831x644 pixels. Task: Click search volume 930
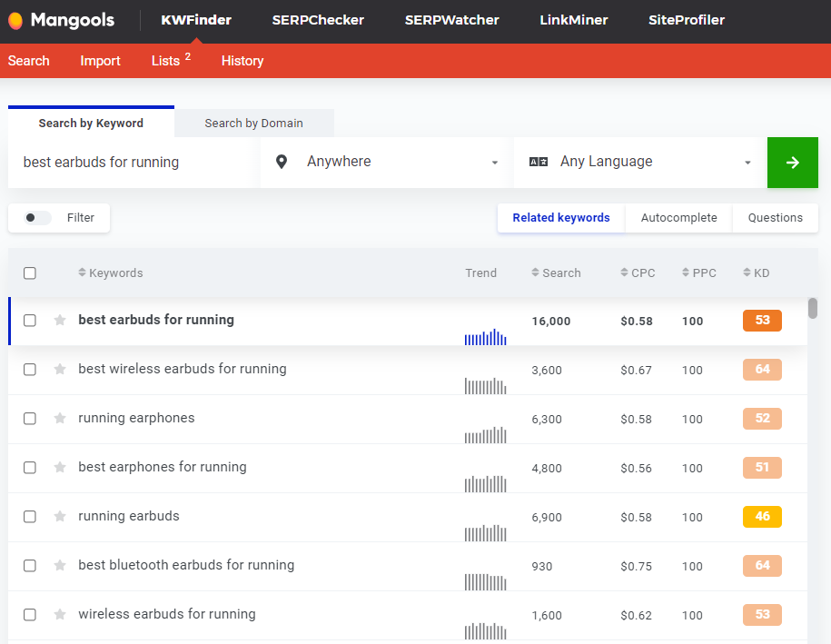click(x=541, y=567)
